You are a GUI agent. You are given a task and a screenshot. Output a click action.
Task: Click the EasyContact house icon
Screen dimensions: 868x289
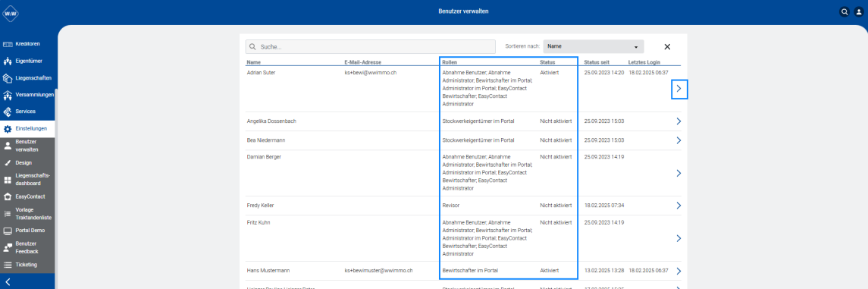[8, 196]
